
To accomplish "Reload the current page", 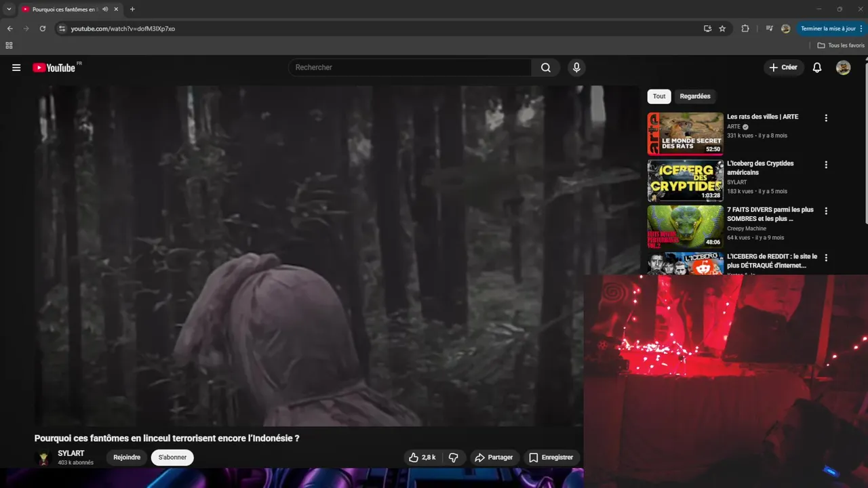I will pyautogui.click(x=43, y=28).
